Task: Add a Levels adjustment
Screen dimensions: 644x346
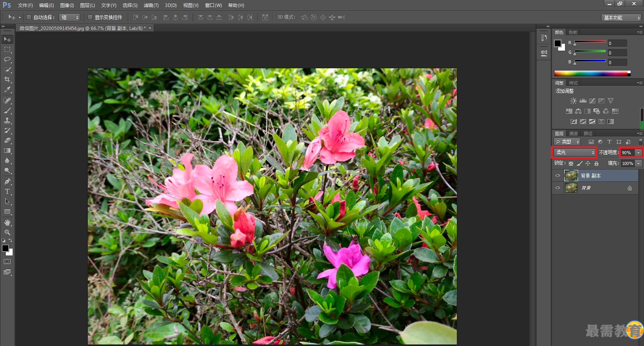Action: (x=583, y=101)
